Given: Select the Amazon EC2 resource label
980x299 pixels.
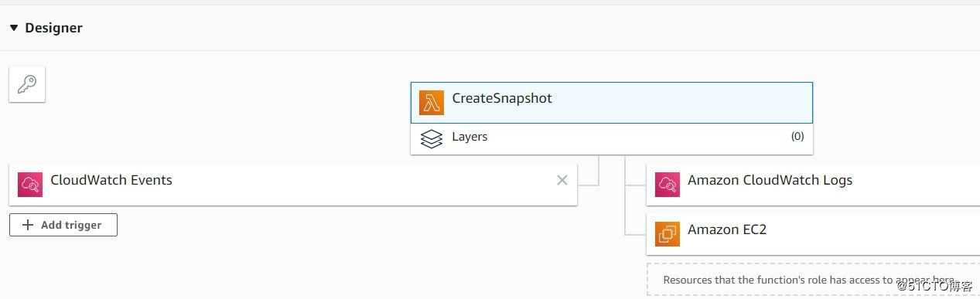Looking at the screenshot, I should point(727,229).
